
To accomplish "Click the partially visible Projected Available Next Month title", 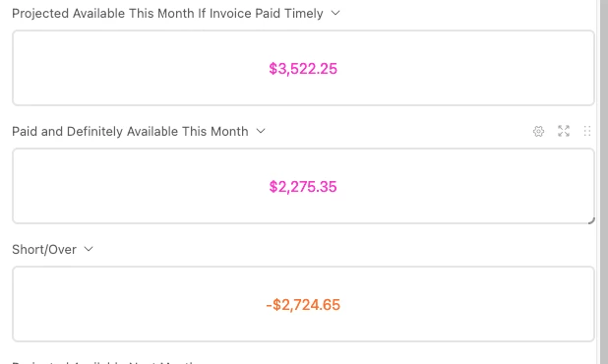I will point(105,362).
